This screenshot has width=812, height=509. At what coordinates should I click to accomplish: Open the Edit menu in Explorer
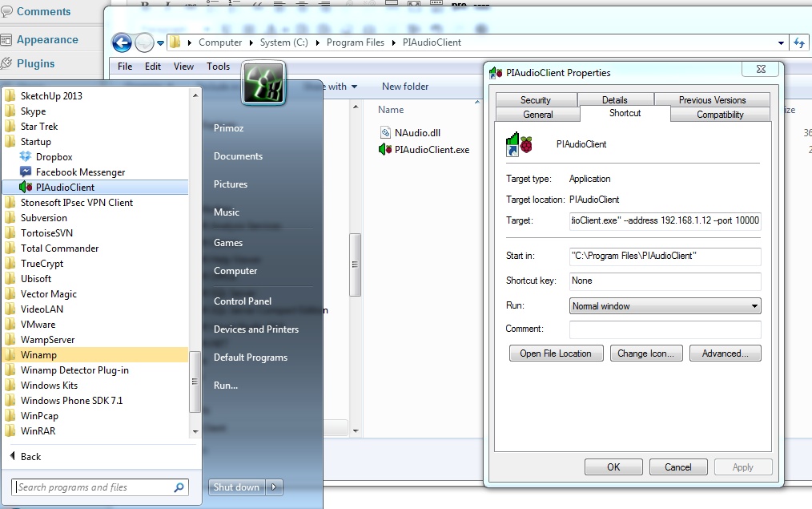[153, 67]
